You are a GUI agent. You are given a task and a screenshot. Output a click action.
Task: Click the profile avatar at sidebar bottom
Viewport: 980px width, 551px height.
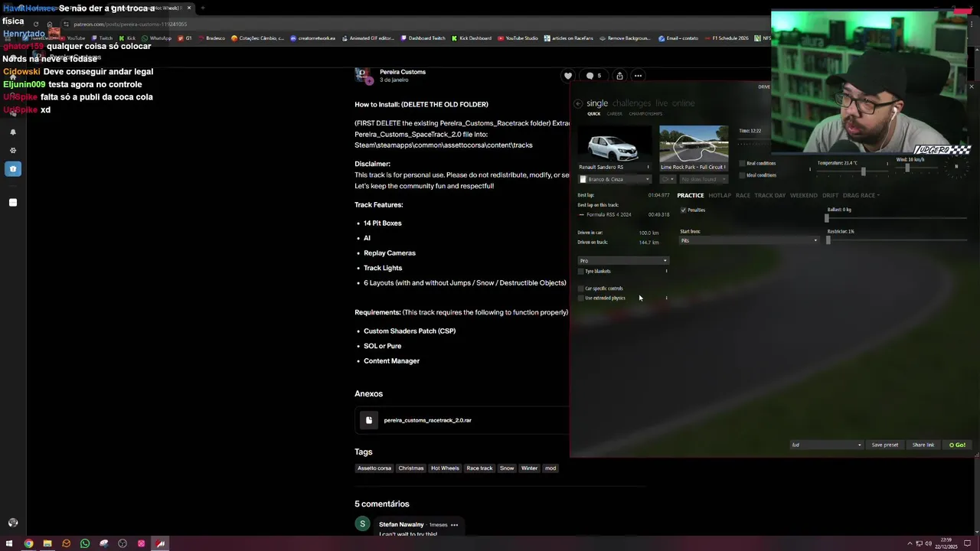point(13,523)
